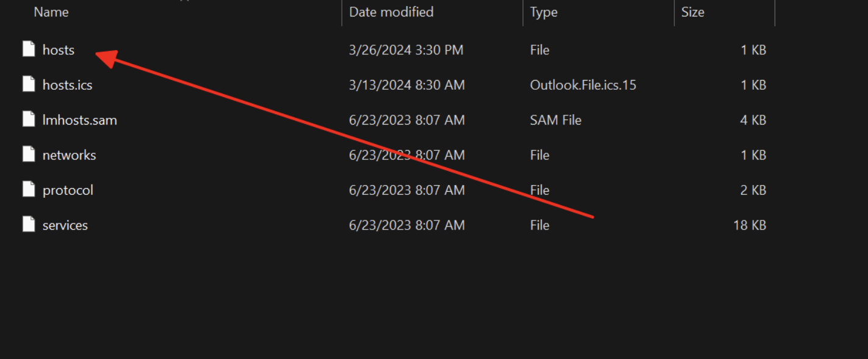
Task: Click the hosts file icon
Action: tap(29, 49)
